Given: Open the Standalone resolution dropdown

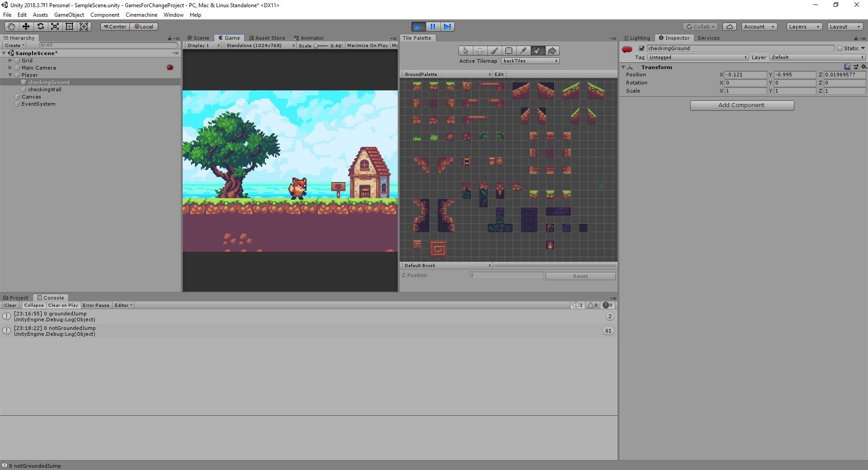Looking at the screenshot, I should coord(260,46).
